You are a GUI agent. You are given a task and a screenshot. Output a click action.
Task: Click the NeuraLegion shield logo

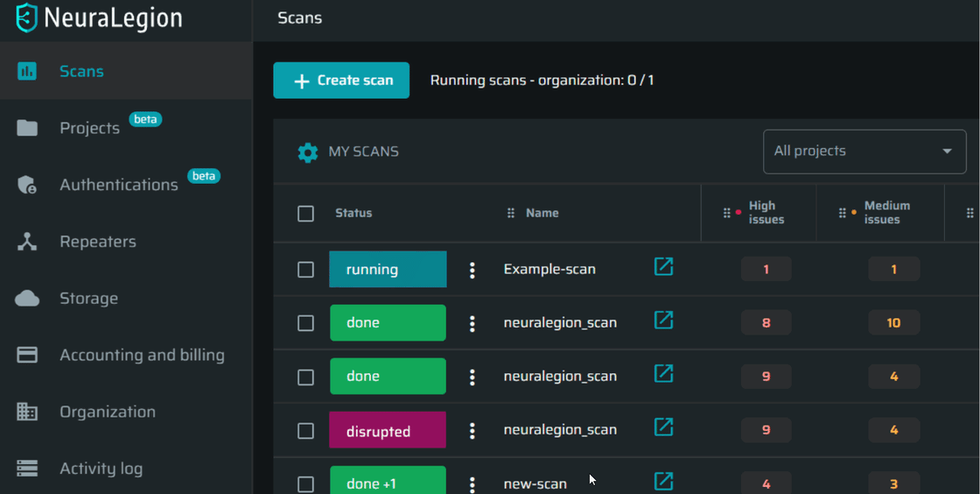pos(26,18)
